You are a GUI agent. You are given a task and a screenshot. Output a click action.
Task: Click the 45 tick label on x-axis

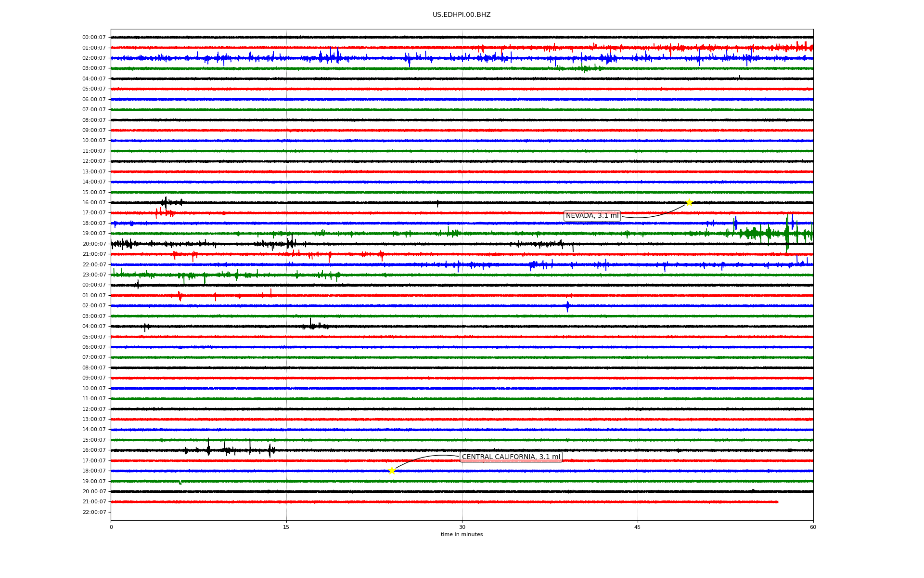(637, 527)
